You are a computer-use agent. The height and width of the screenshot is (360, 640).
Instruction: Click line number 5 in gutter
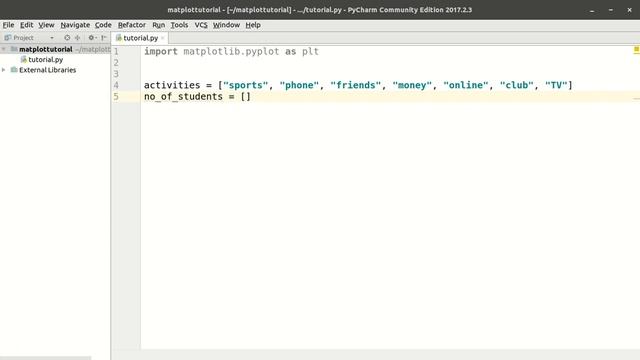(x=116, y=97)
